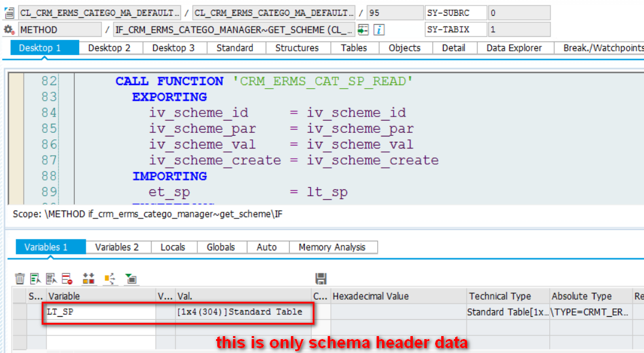
Task: Select the Globals tab
Action: (x=221, y=247)
